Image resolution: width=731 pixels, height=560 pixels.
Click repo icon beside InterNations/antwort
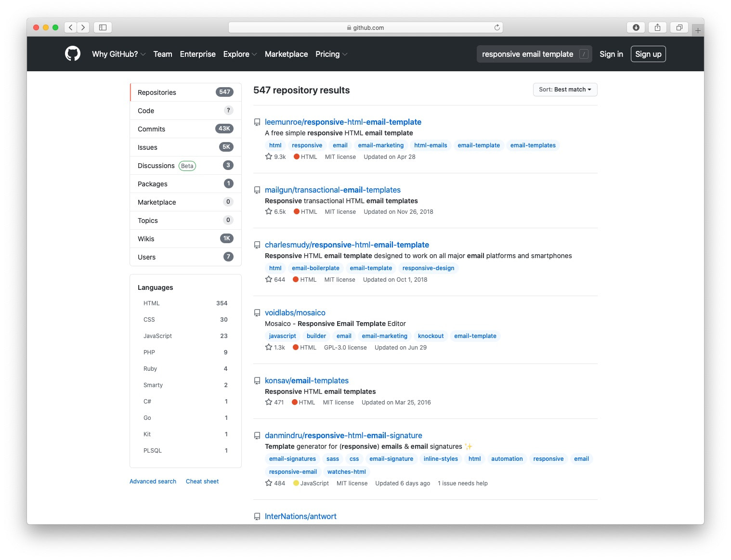click(x=257, y=517)
